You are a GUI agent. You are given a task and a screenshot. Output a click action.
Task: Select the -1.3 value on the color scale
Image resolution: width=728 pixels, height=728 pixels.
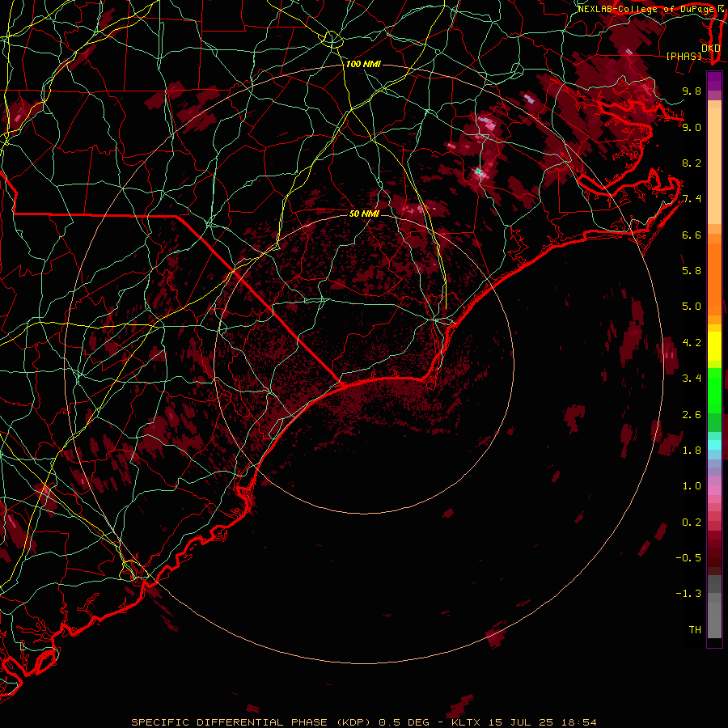pos(688,594)
